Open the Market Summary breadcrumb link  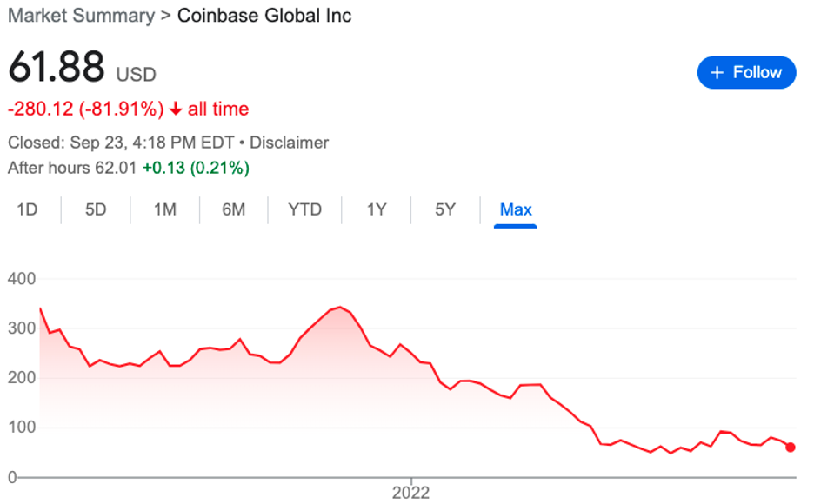tap(82, 16)
